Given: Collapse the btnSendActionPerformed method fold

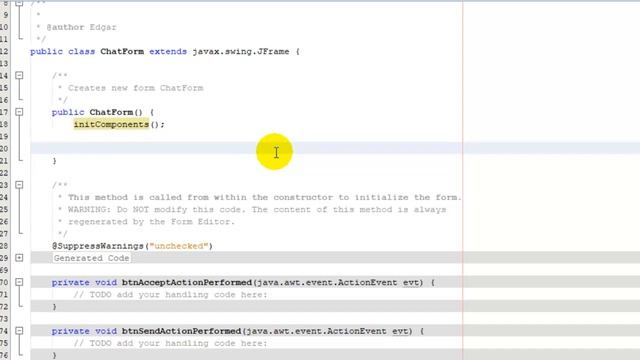Looking at the screenshot, I should pyautogui.click(x=19, y=331).
